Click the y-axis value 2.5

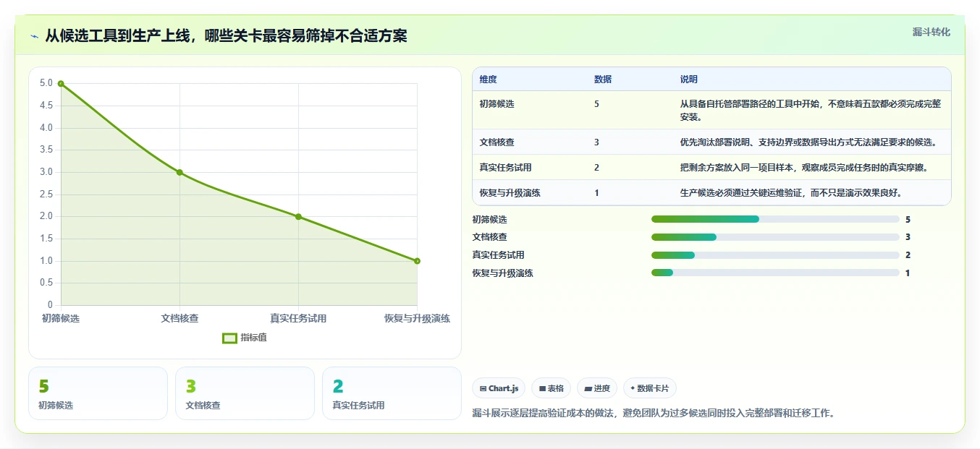click(x=46, y=194)
